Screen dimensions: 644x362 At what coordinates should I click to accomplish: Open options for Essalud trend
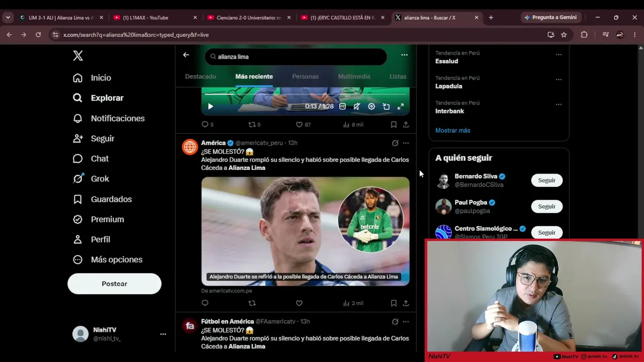(x=558, y=54)
